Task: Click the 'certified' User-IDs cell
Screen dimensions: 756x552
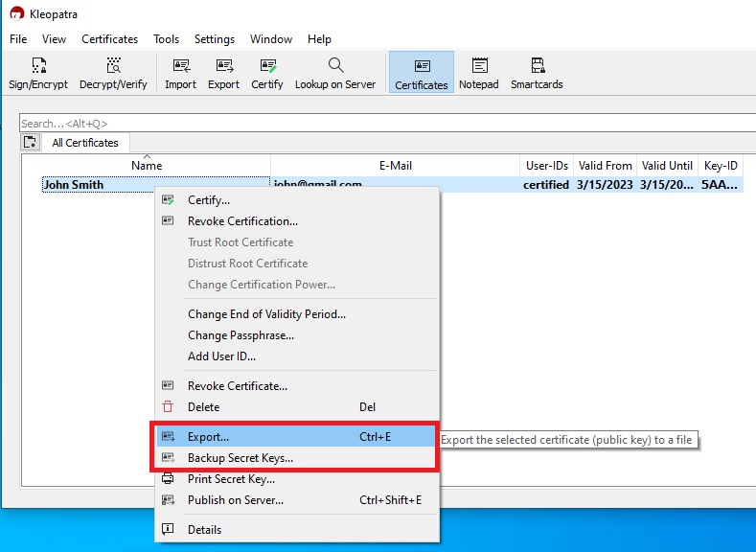Action: tap(546, 185)
